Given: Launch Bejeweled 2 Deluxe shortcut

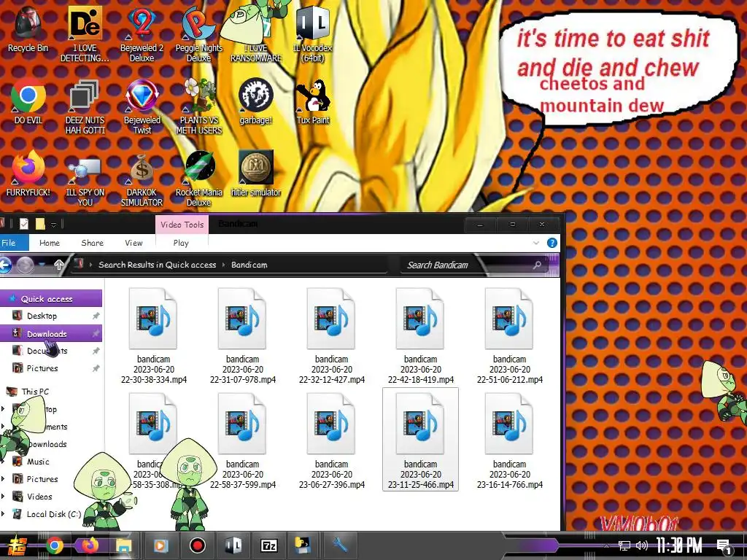Looking at the screenshot, I should (142, 34).
